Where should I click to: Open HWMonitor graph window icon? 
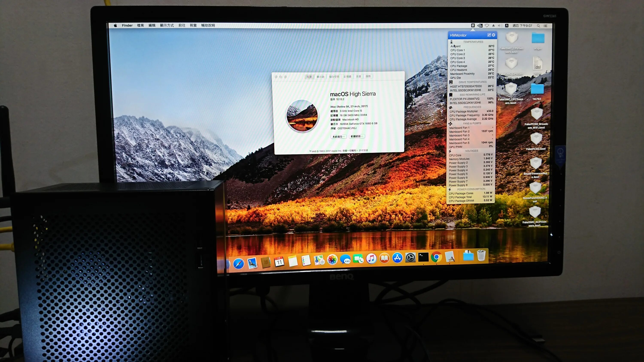(x=489, y=35)
